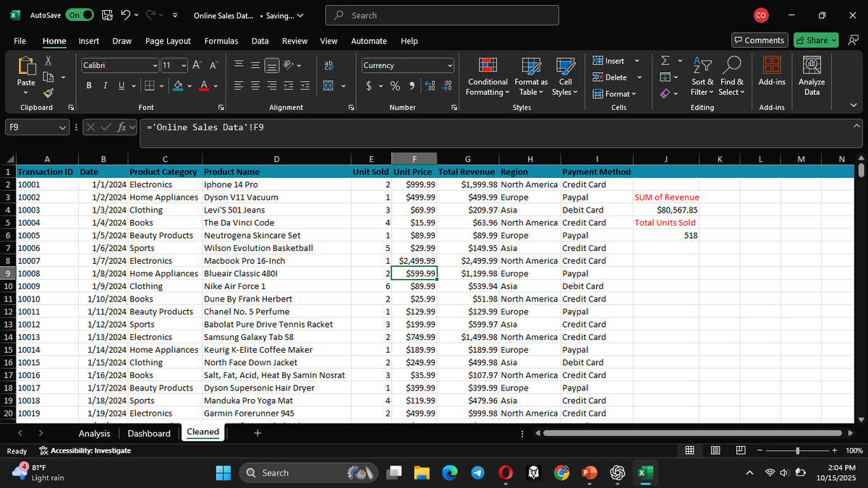Image resolution: width=868 pixels, height=488 pixels.
Task: Cancel formula entry with X icon
Action: click(92, 127)
